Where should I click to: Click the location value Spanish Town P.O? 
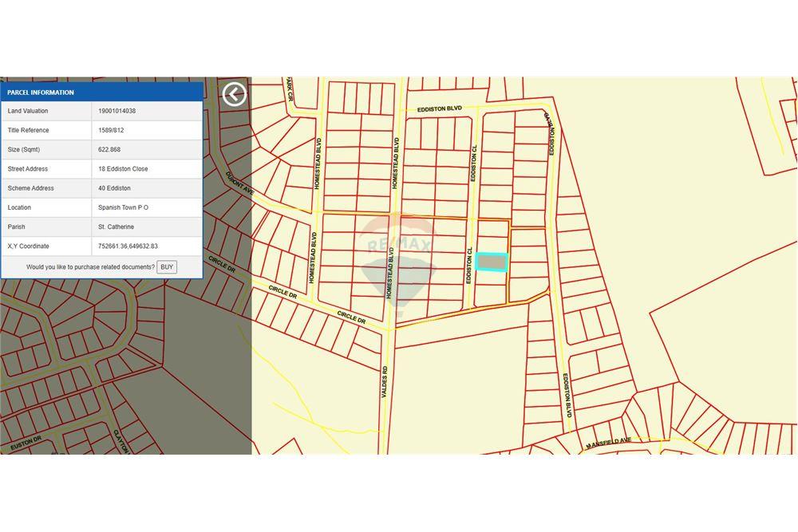point(123,207)
